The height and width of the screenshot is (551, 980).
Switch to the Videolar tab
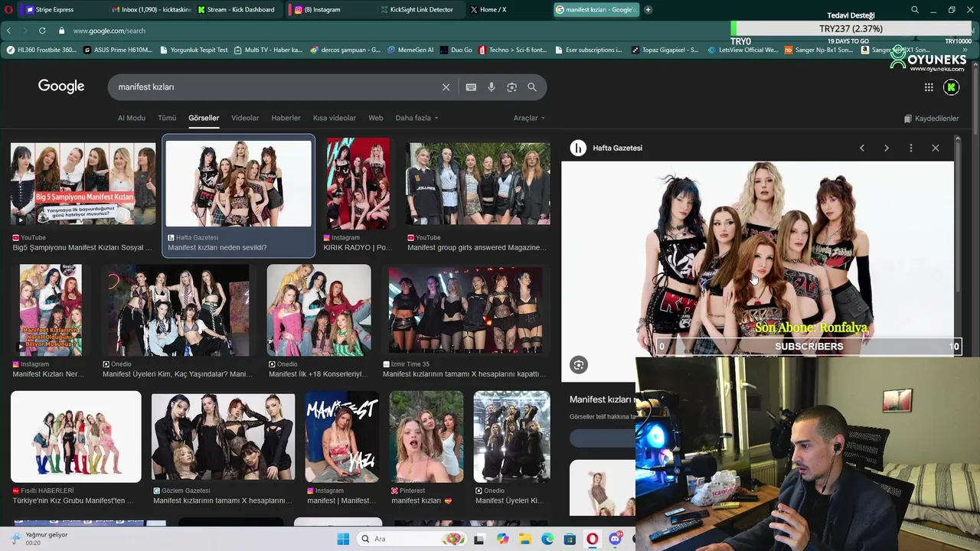[245, 118]
